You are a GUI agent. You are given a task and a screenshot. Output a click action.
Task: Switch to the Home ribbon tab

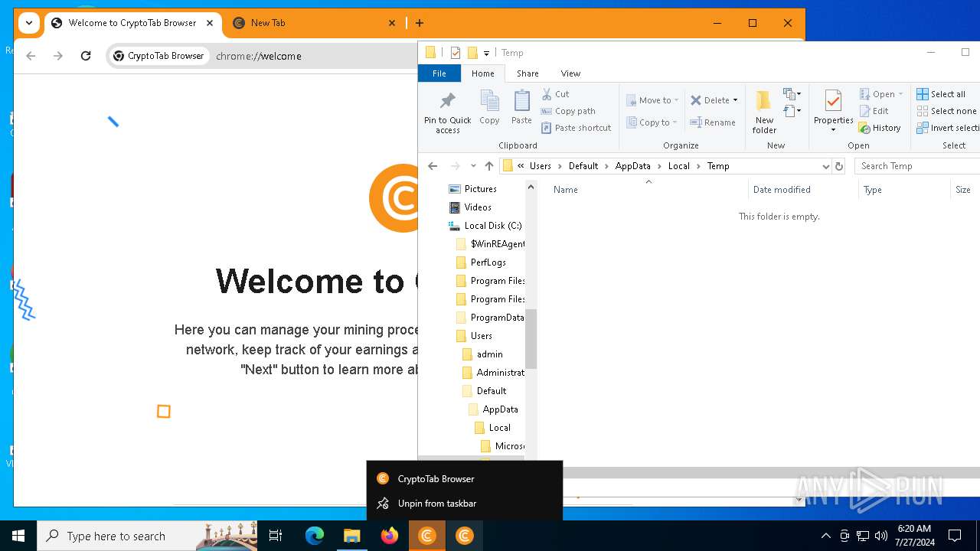coord(483,73)
